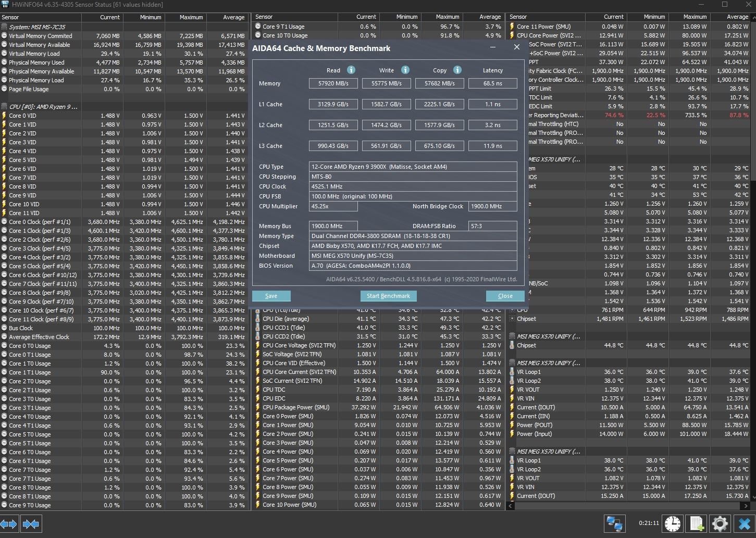Select the Page File Usage row
This screenshot has width=756, height=538.
[124, 89]
